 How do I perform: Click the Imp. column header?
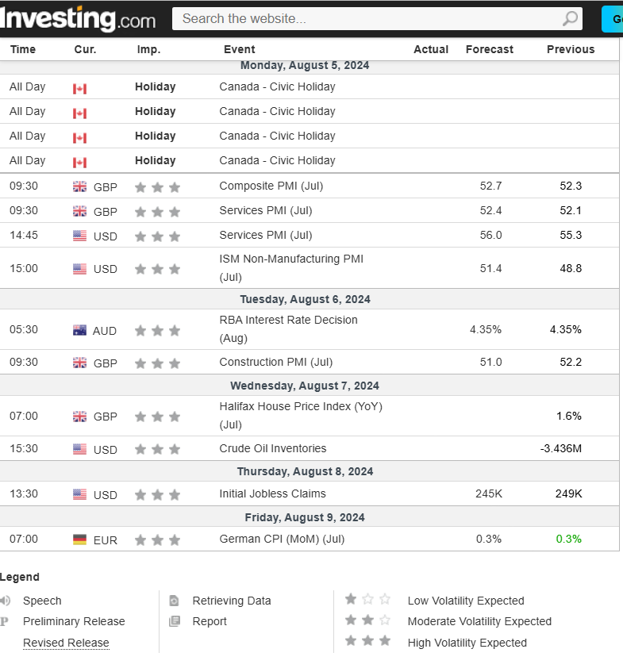click(x=148, y=49)
